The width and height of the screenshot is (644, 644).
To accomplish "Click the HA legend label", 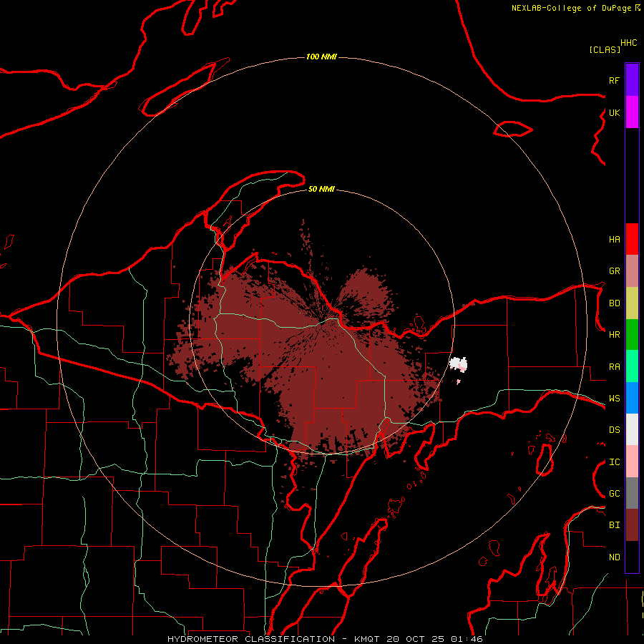I will pos(615,240).
